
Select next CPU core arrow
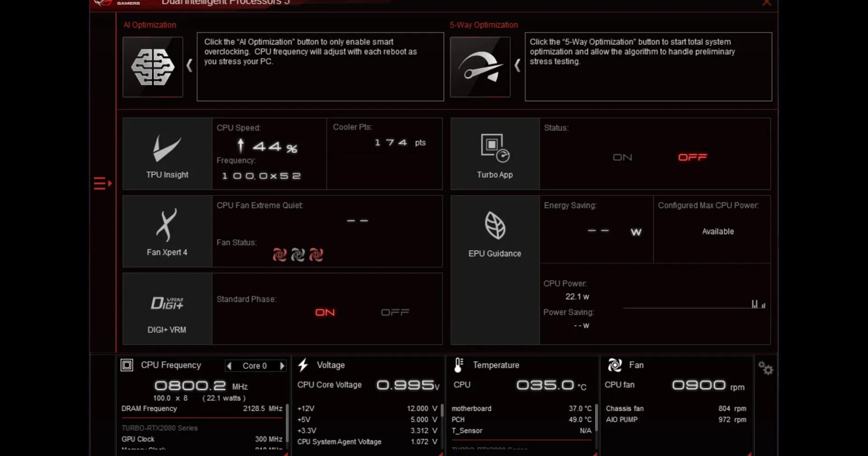tap(282, 366)
